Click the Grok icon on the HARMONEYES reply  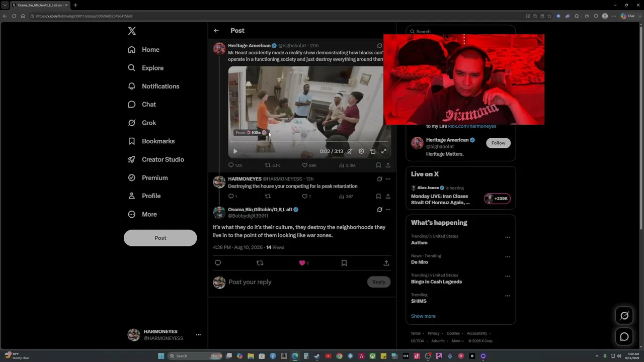[x=379, y=179]
